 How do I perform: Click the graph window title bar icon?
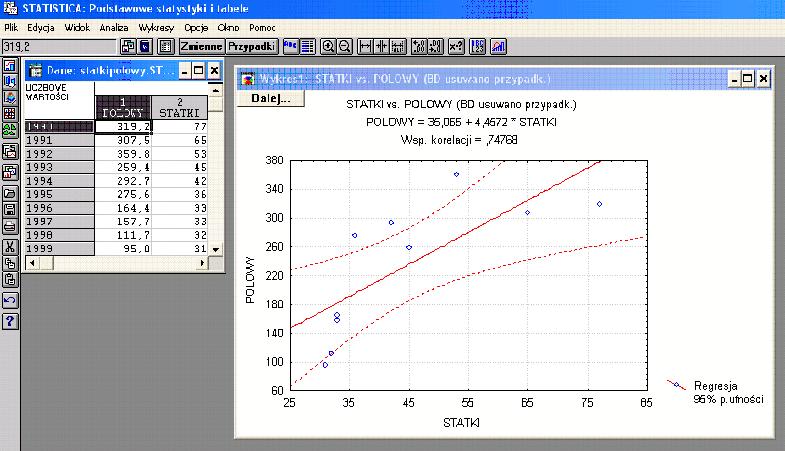coord(248,79)
